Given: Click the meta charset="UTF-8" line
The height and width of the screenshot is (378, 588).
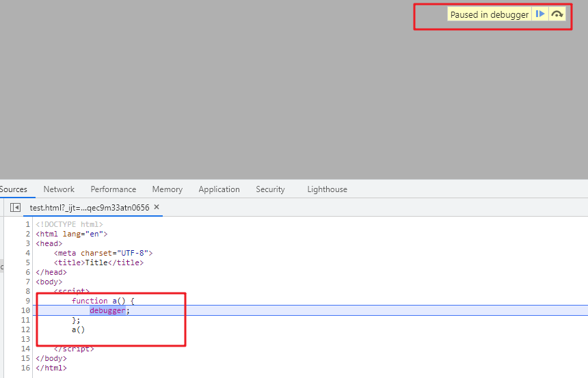Looking at the screenshot, I should [x=103, y=253].
